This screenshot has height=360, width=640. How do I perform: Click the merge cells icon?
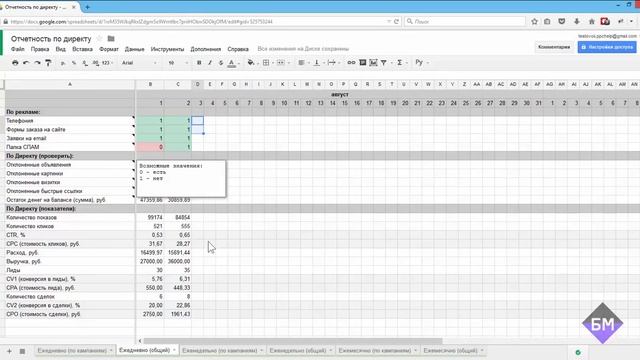[x=281, y=63]
